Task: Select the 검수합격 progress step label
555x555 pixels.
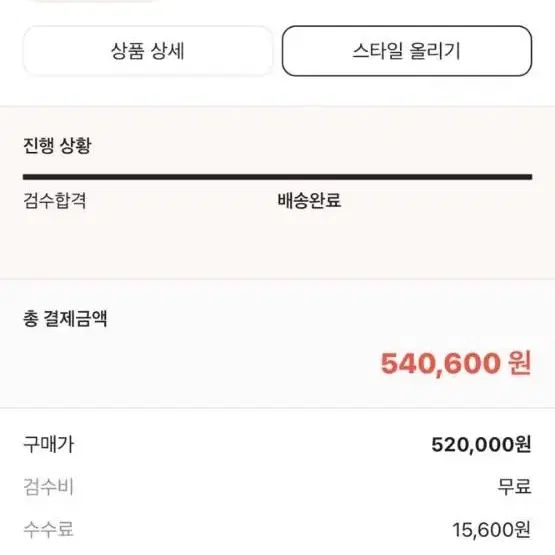Action: pyautogui.click(x=55, y=200)
